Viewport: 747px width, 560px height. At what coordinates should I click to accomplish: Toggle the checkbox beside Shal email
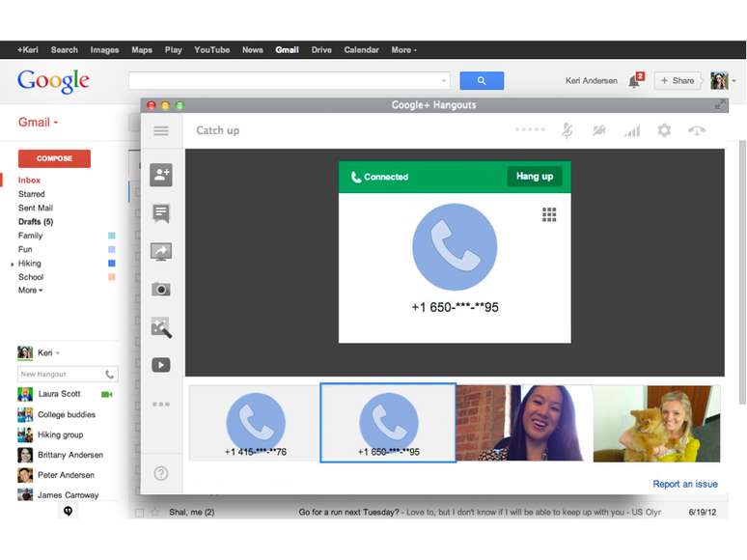click(x=139, y=512)
